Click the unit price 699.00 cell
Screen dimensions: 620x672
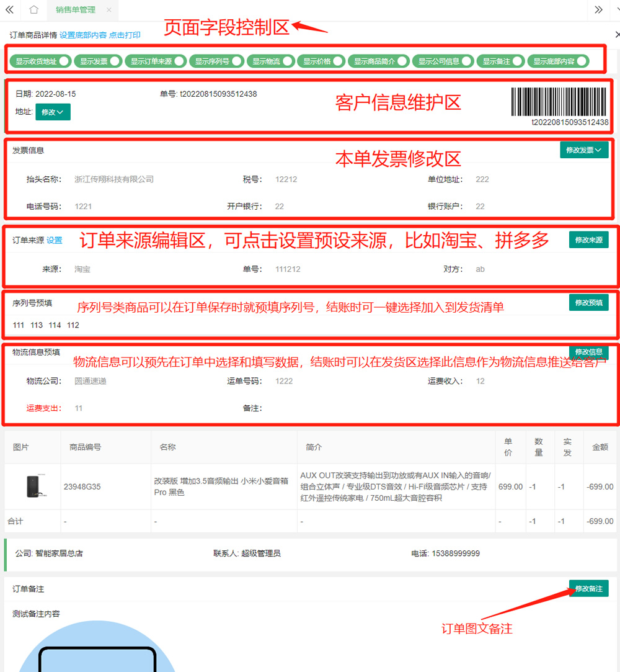point(510,487)
